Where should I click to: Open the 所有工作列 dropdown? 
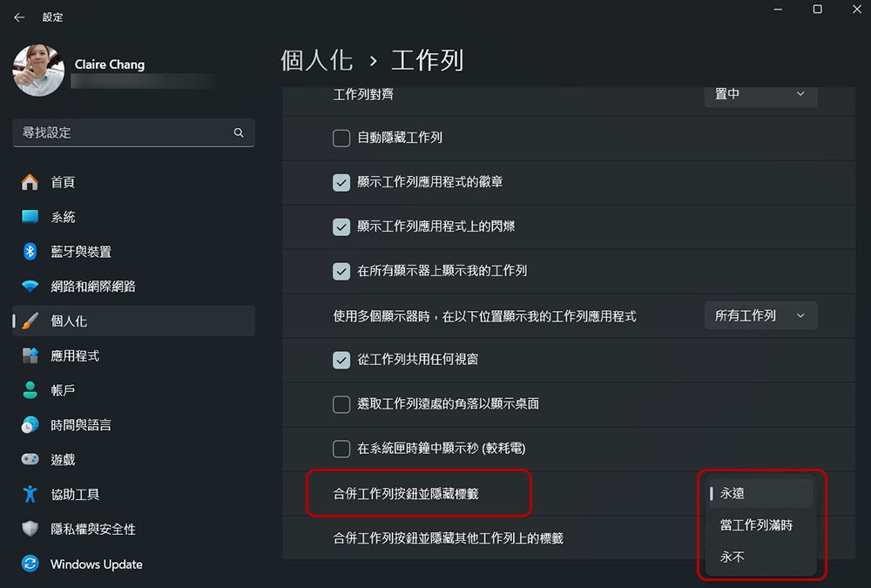tap(760, 315)
